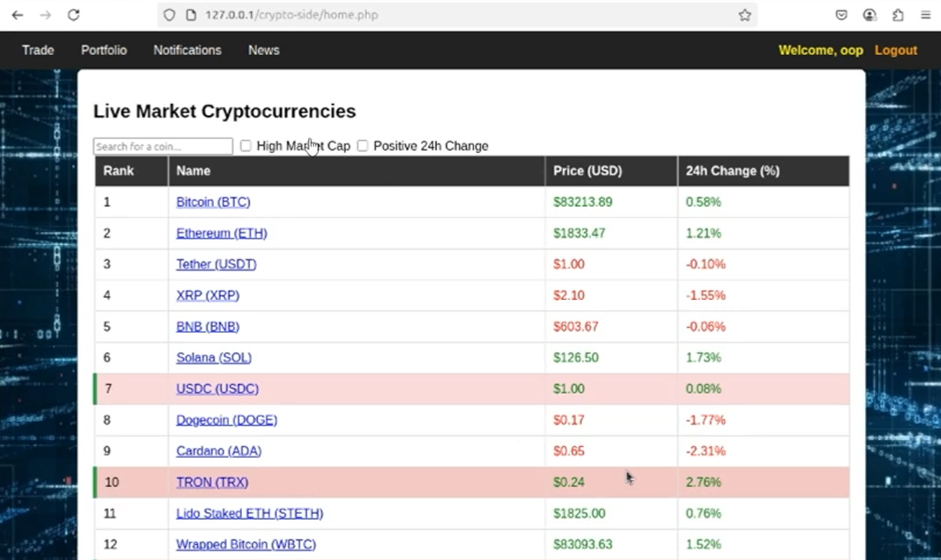Open the Pocket save icon
941x560 pixels.
click(x=842, y=15)
